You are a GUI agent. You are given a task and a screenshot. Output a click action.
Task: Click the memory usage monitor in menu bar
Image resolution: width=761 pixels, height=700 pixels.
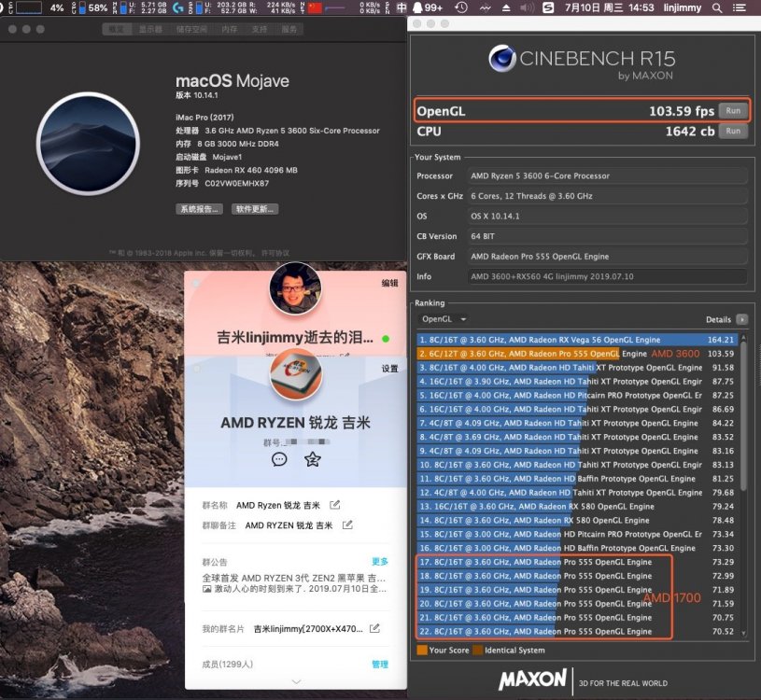coord(140,7)
